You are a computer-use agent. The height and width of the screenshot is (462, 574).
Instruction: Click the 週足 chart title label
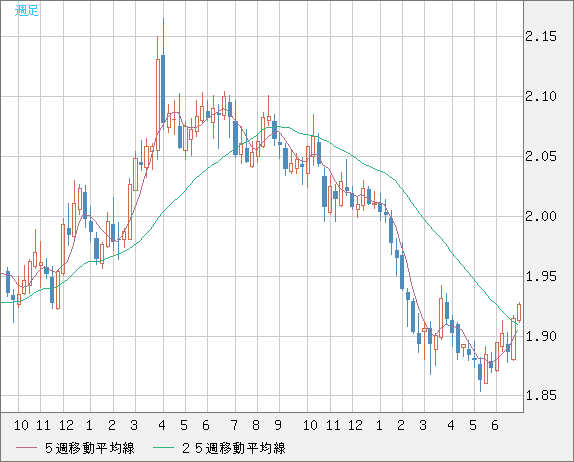pyautogui.click(x=26, y=11)
